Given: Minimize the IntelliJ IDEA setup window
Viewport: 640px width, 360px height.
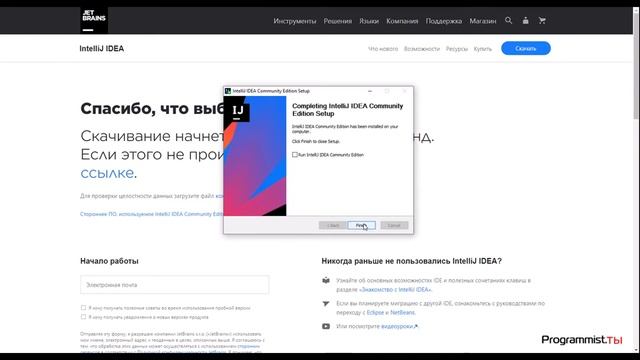Looking at the screenshot, I should tap(370, 91).
